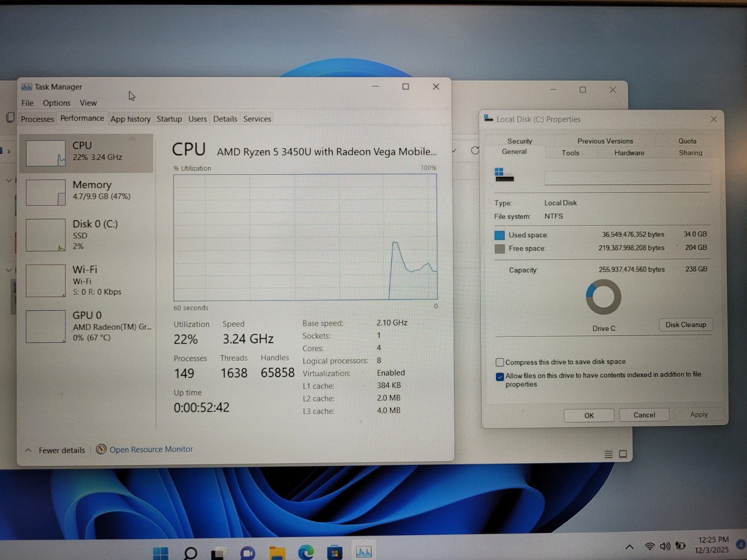Screen dimensions: 747x560
Task: Close the Local Disk Properties dialog
Action: coord(714,119)
